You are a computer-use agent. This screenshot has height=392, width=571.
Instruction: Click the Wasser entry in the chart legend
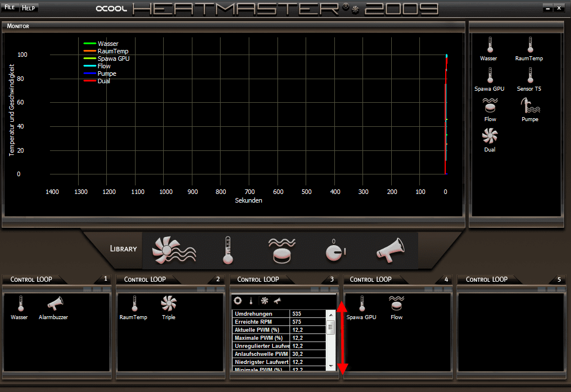point(101,44)
